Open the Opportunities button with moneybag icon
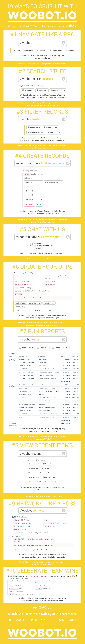 pyautogui.click(x=56, y=51)
